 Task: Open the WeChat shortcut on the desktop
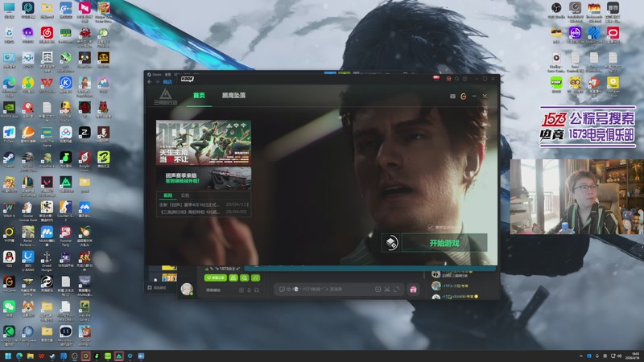coord(9,308)
